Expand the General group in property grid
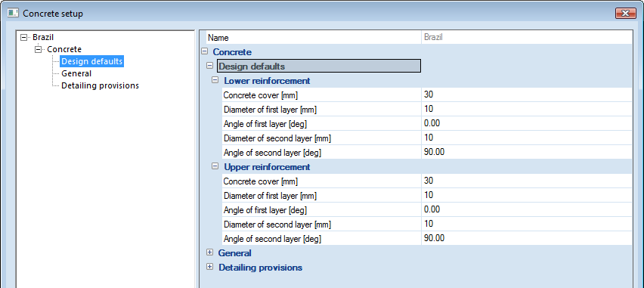 (x=209, y=252)
